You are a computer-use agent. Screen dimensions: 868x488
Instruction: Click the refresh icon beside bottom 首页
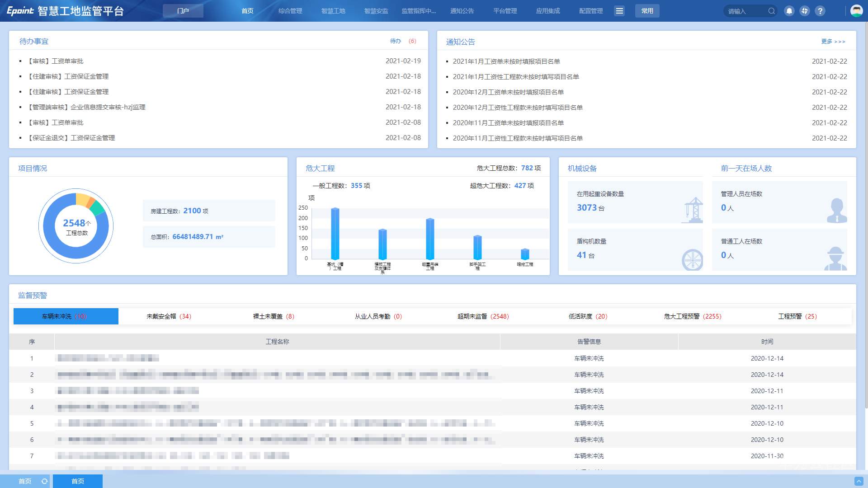coord(44,481)
